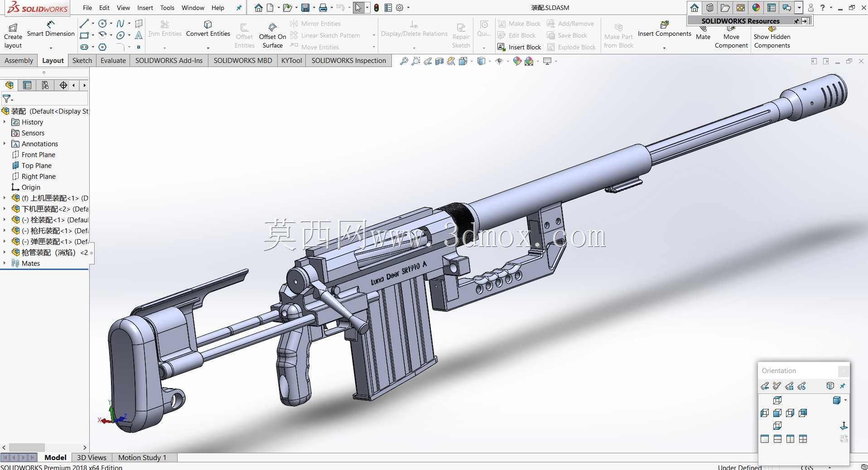Click the Insert Block tool
Screen dimensions: 868x470
pos(519,47)
